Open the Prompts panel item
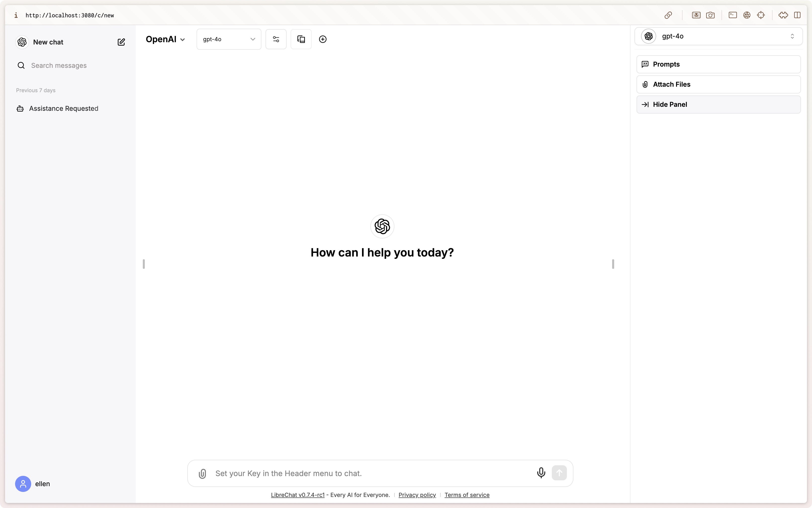This screenshot has width=812, height=508. pos(718,64)
